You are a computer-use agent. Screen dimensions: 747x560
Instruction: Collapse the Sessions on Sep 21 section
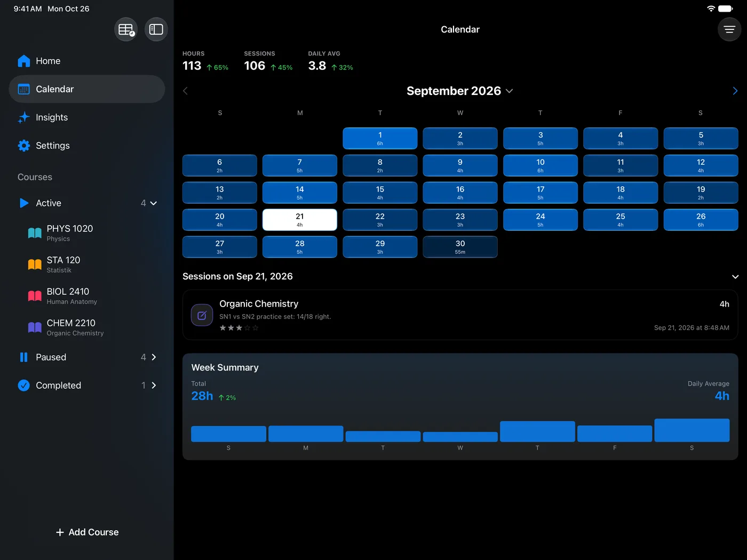[x=735, y=277]
